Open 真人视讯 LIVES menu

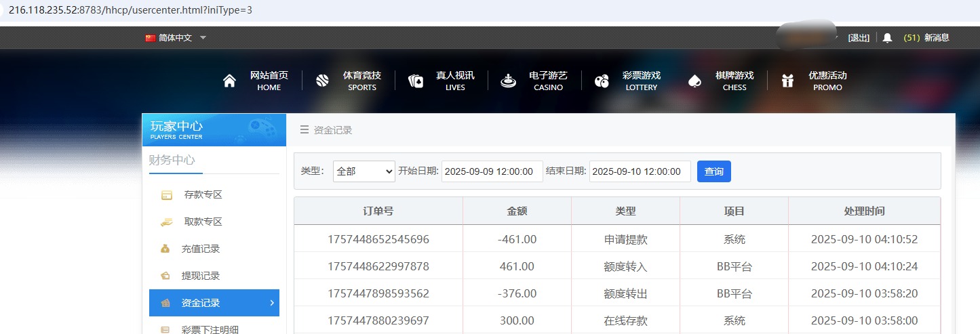pos(455,81)
